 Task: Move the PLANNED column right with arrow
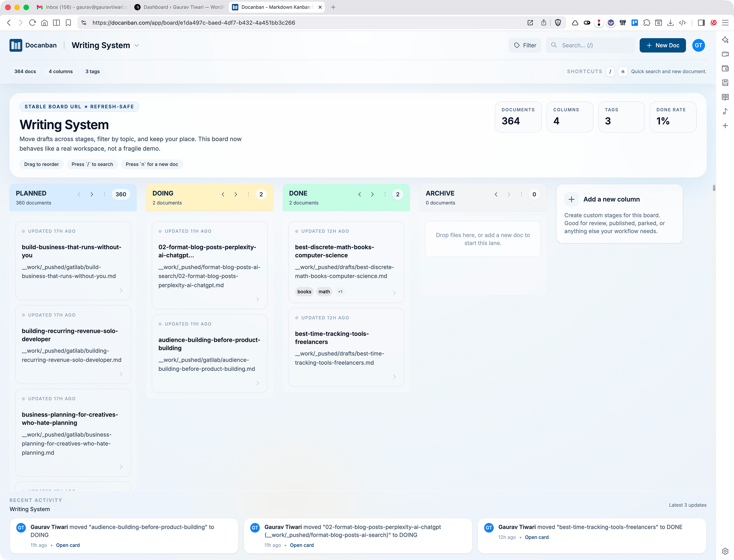(x=92, y=194)
